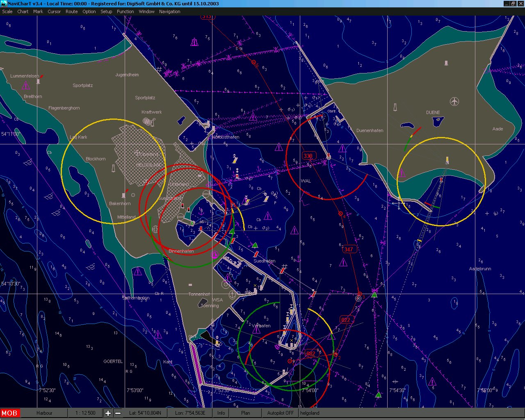Screen dimensions: 525x420
Task: Expand the Navigation menu
Action: (x=169, y=11)
